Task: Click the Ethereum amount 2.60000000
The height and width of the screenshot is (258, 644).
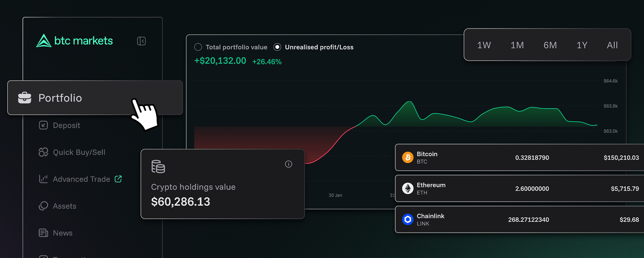Action: pyautogui.click(x=532, y=189)
